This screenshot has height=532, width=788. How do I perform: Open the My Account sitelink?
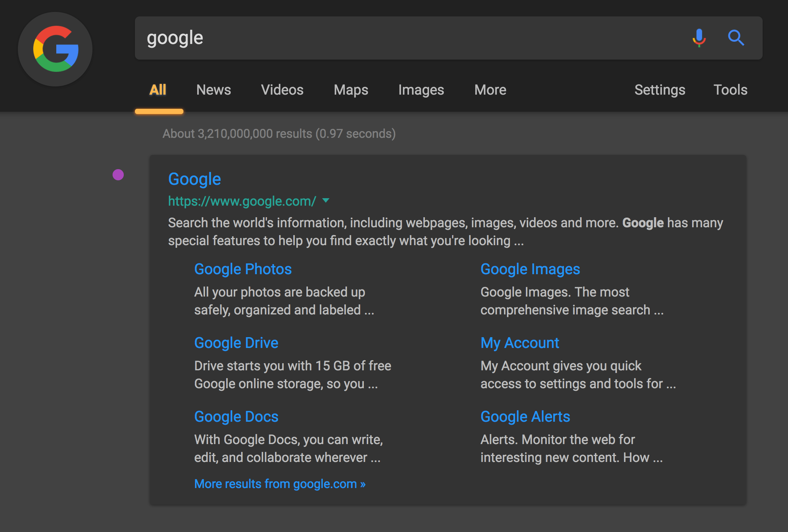coord(520,343)
